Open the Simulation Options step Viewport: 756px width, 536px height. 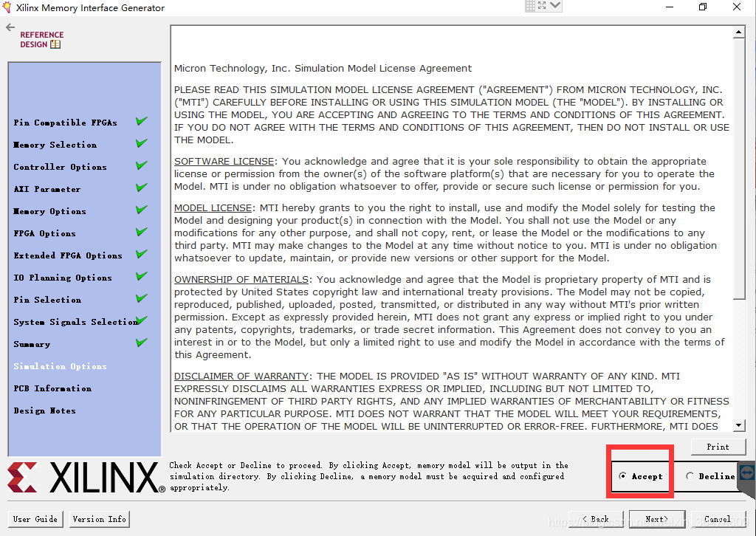point(61,366)
